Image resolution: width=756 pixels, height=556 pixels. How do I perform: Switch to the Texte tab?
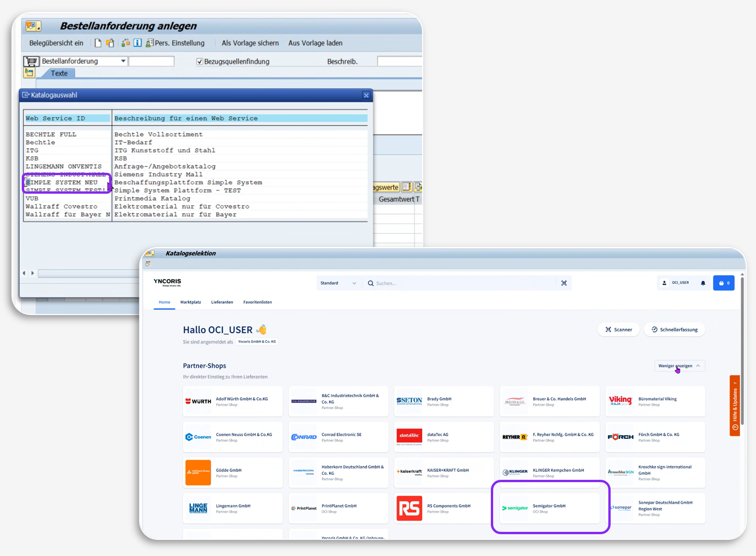(59, 73)
